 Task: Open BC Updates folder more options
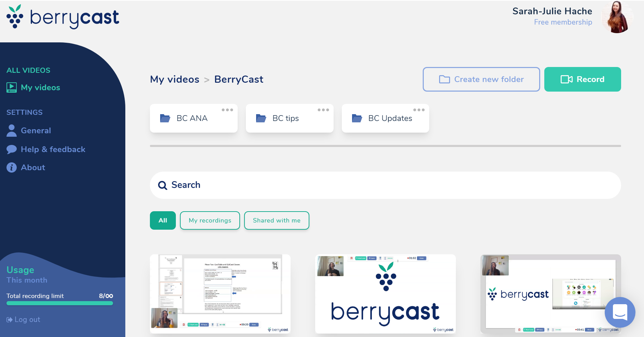(x=419, y=110)
